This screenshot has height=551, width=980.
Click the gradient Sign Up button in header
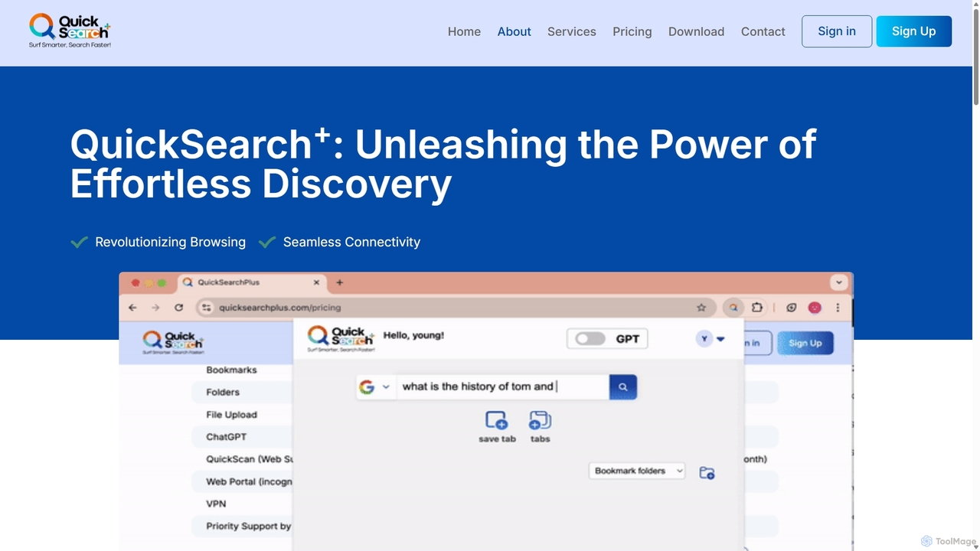pyautogui.click(x=913, y=31)
